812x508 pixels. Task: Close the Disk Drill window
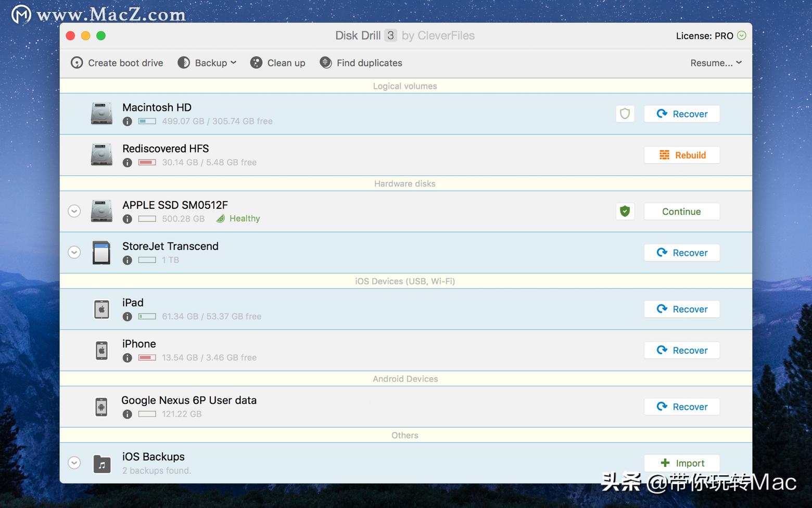point(71,35)
